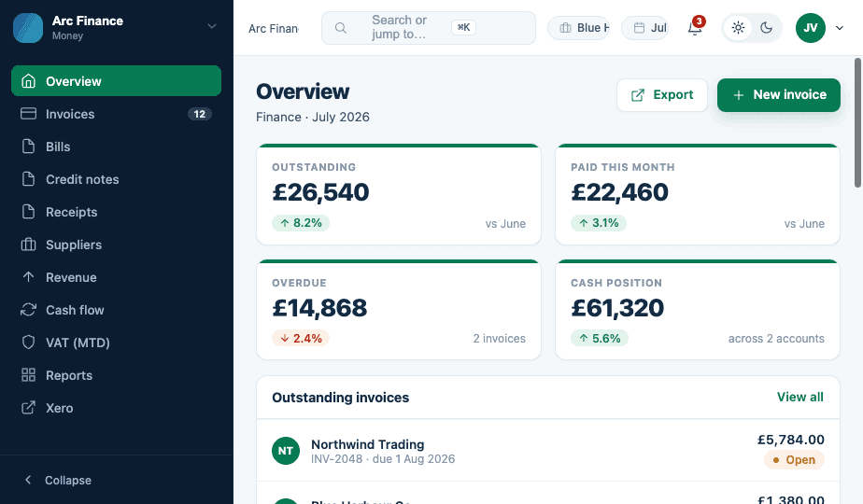Expand the user account menu chevron
863x504 pixels.
tap(840, 27)
